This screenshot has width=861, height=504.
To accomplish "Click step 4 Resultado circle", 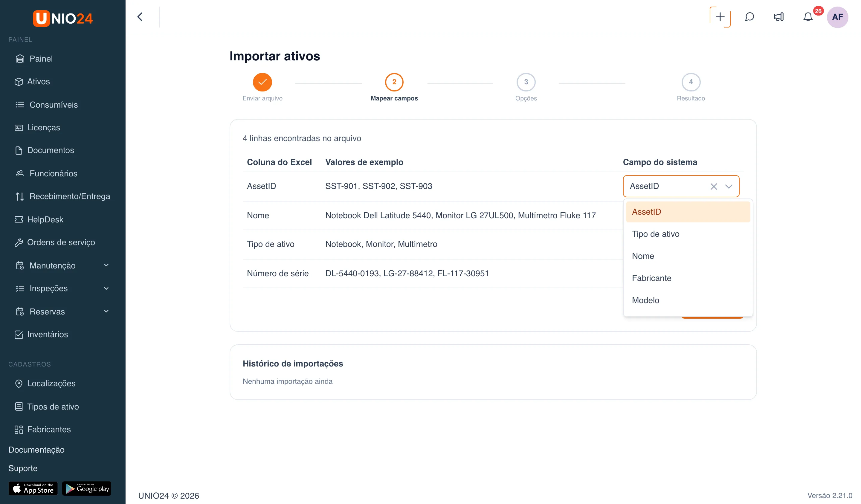I will tap(691, 82).
